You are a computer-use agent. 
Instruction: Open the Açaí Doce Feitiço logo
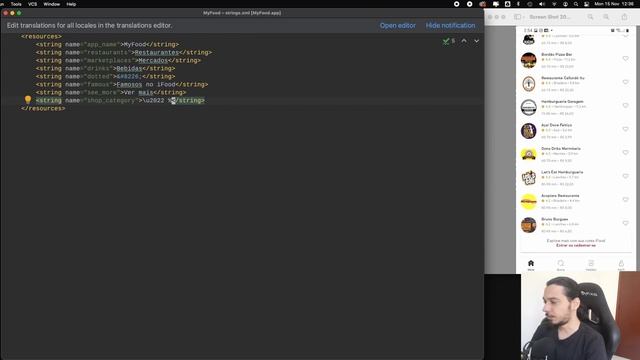529,131
